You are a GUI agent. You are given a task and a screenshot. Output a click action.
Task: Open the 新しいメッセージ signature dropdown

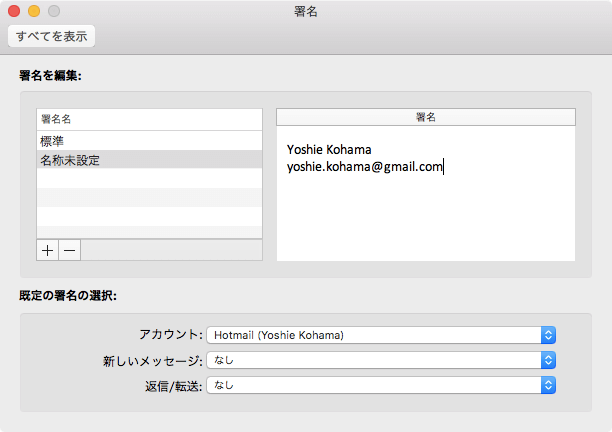click(380, 360)
